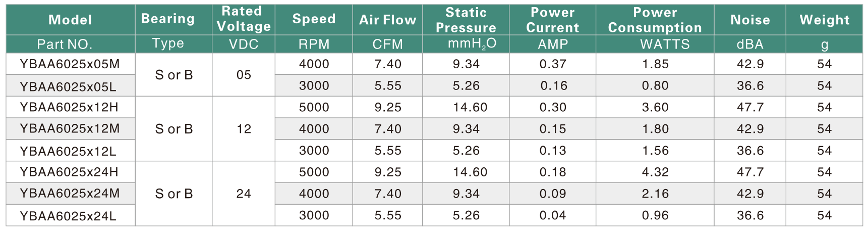Image resolution: width=868 pixels, height=232 pixels.
Task: Select the Noise column header
Action: pos(750,20)
